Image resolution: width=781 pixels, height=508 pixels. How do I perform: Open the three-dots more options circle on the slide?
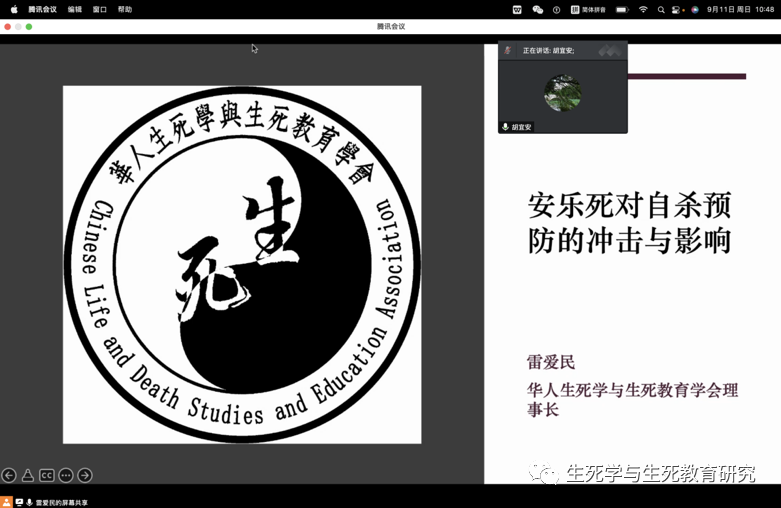(x=66, y=476)
